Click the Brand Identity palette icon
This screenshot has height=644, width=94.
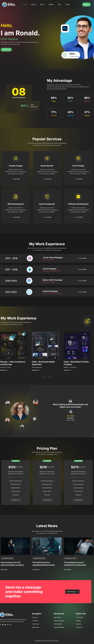[47, 158]
